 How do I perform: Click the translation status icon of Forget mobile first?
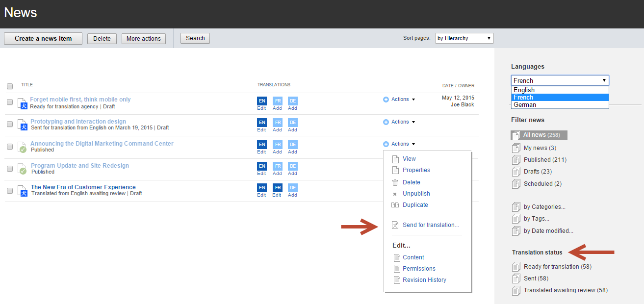[x=22, y=103]
